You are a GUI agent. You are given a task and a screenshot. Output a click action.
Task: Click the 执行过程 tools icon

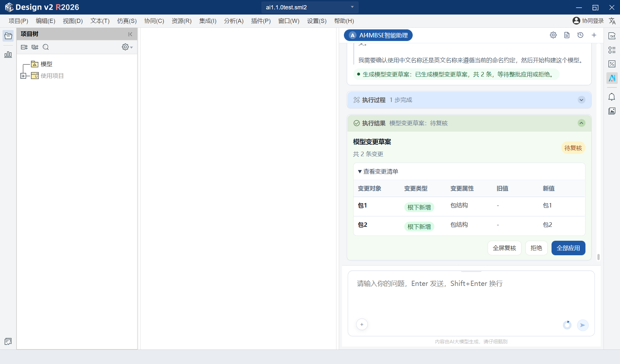click(x=356, y=100)
